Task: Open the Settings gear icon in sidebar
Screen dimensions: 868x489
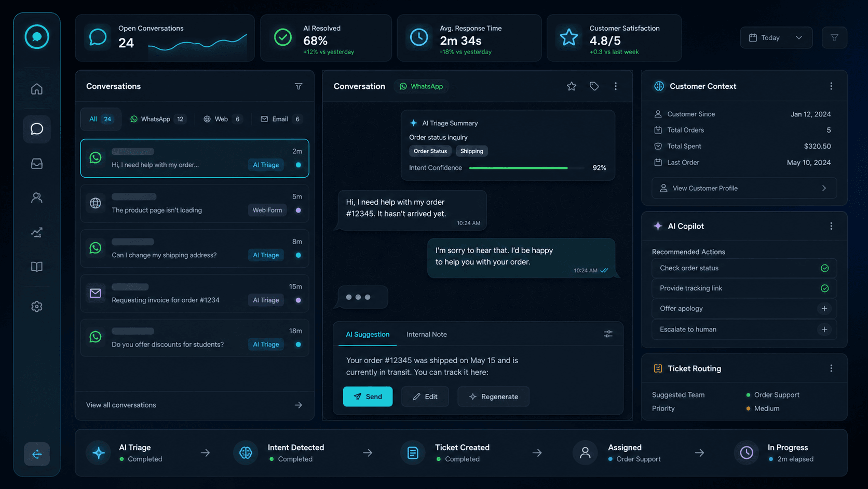Action: (x=36, y=307)
